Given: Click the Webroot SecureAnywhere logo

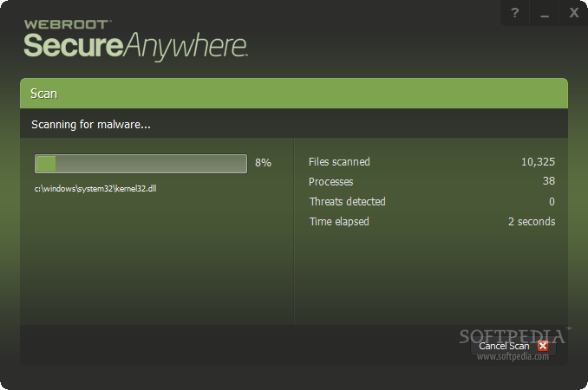Looking at the screenshot, I should coord(135,41).
